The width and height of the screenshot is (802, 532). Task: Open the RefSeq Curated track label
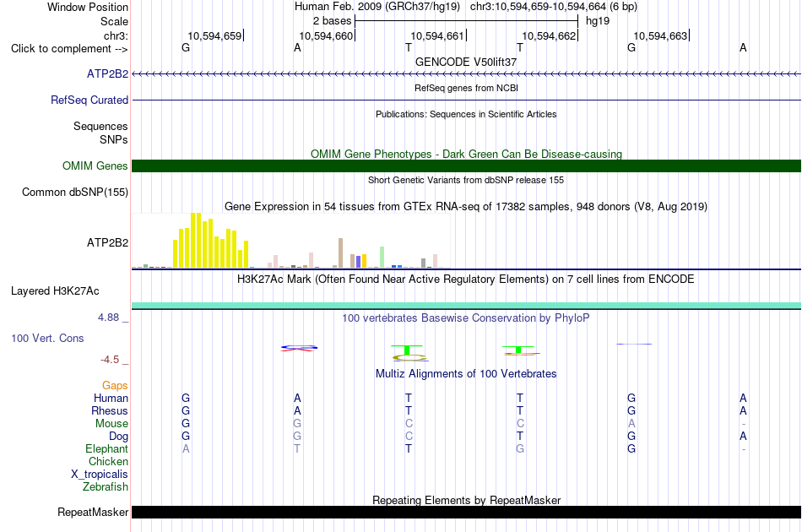point(89,100)
